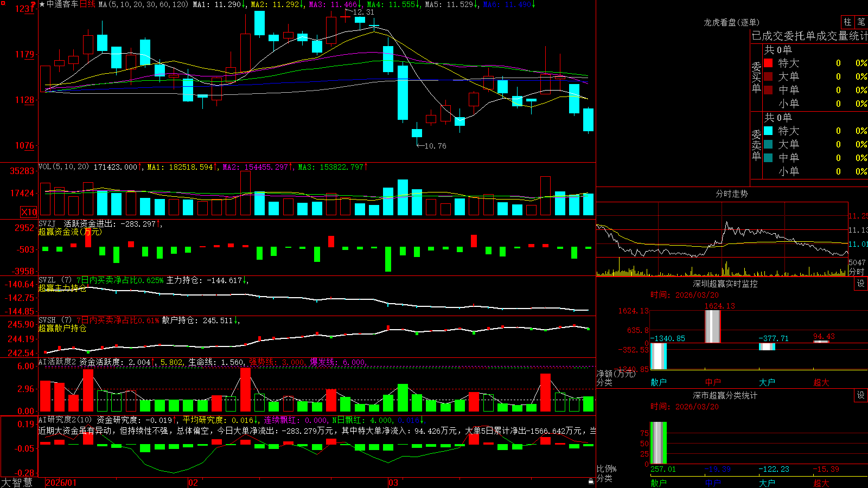
Task: Click the MA3: 11.466 value
Action: (333, 4)
